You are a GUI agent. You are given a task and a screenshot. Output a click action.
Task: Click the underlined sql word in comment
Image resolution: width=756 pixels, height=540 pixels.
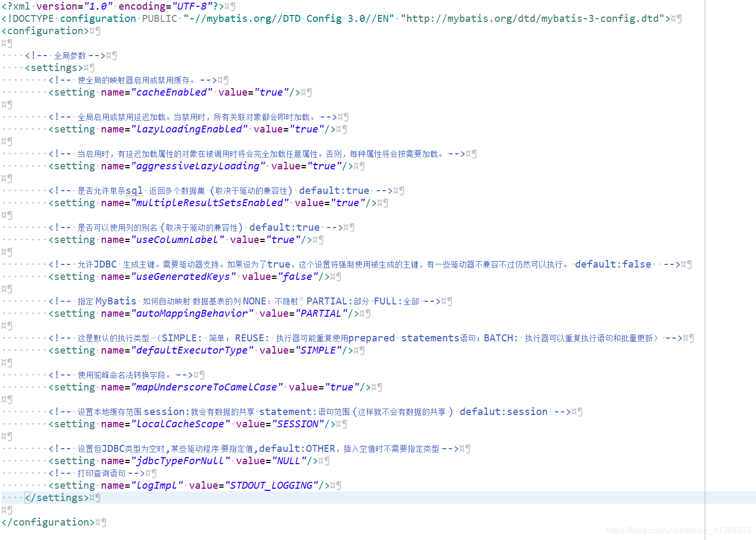[135, 191]
